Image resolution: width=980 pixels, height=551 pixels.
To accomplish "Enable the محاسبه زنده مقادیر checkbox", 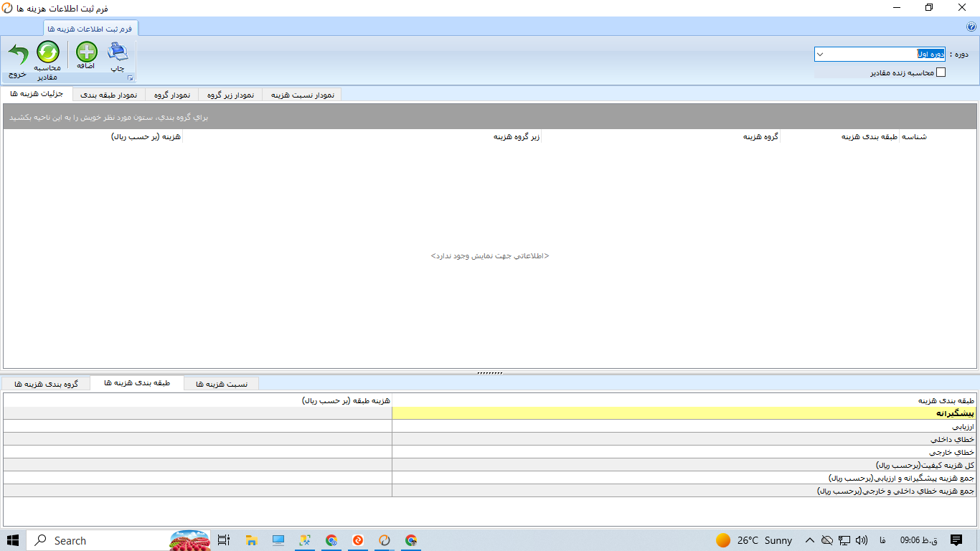I will click(941, 72).
